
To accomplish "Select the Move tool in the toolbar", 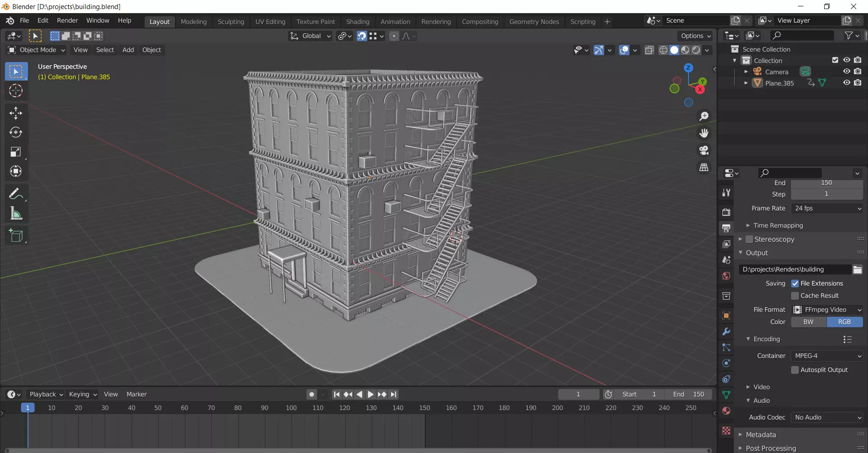I will coord(16,113).
